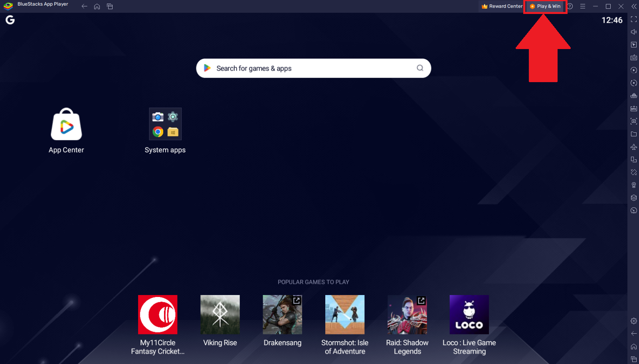Open the settings gear in sidebar
This screenshot has height=364, width=639.
pyautogui.click(x=634, y=321)
